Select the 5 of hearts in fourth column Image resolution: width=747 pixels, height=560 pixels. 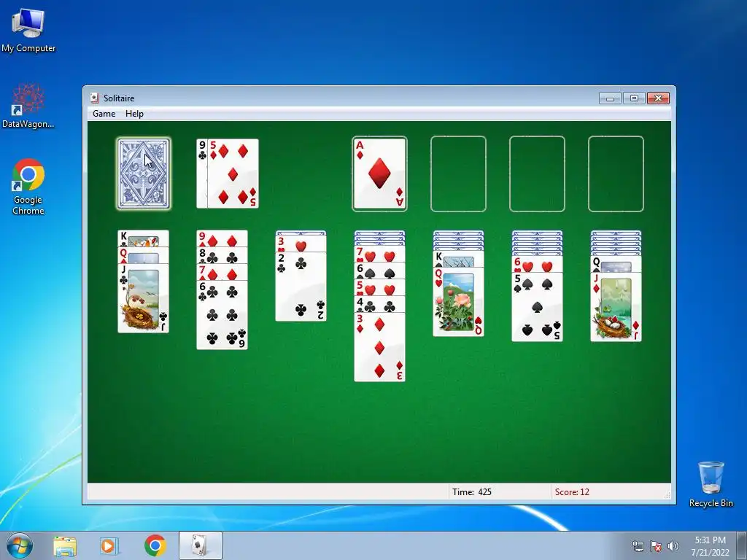[x=379, y=287]
